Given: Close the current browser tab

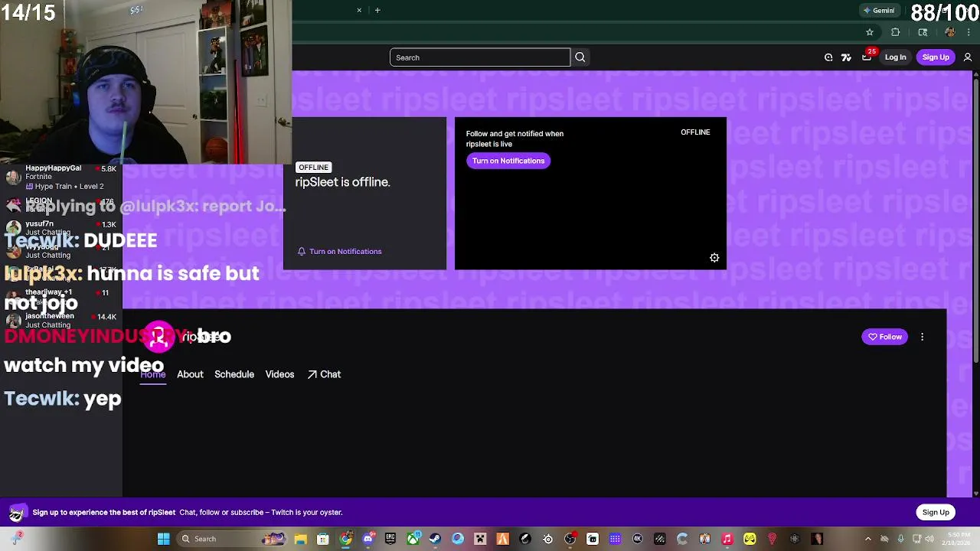Looking at the screenshot, I should [x=359, y=10].
